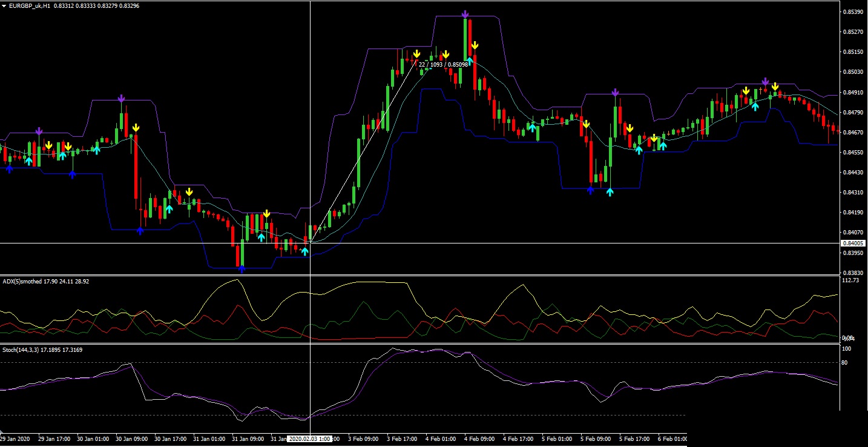Click the chart title dropdown triangle beside EURGBP_uk,H1

pos(4,5)
